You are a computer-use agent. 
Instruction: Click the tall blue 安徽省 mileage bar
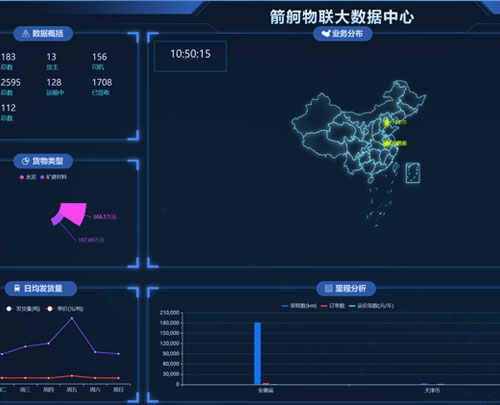[258, 353]
